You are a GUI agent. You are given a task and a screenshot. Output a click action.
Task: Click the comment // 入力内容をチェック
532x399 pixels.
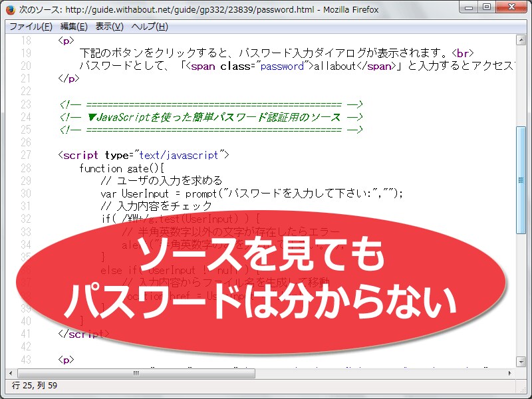156,206
